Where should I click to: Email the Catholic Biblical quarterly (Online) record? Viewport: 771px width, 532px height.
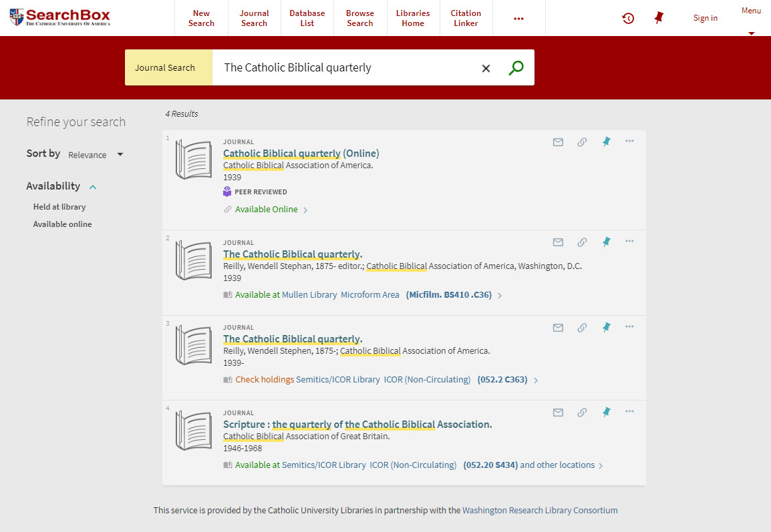coord(558,142)
